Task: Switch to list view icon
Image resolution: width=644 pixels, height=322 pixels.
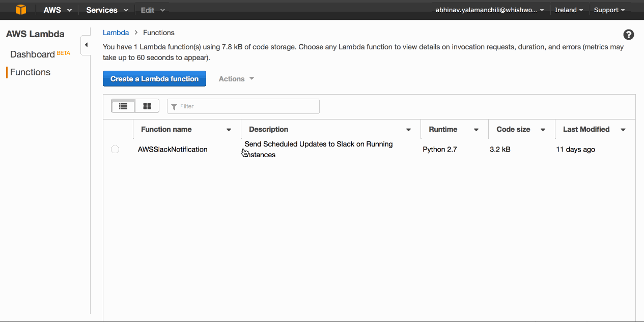Action: [x=123, y=106]
